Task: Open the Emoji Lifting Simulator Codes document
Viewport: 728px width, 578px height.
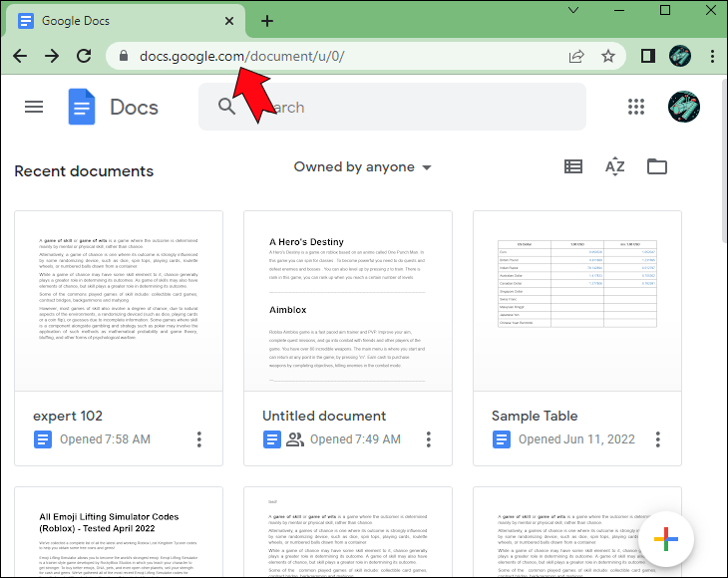Action: click(119, 531)
